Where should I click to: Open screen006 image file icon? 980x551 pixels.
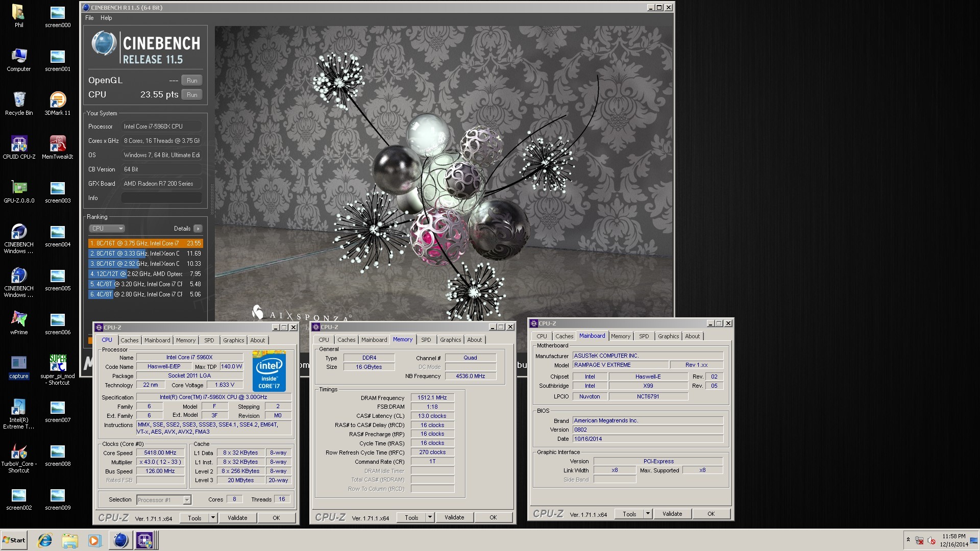pos(58,323)
